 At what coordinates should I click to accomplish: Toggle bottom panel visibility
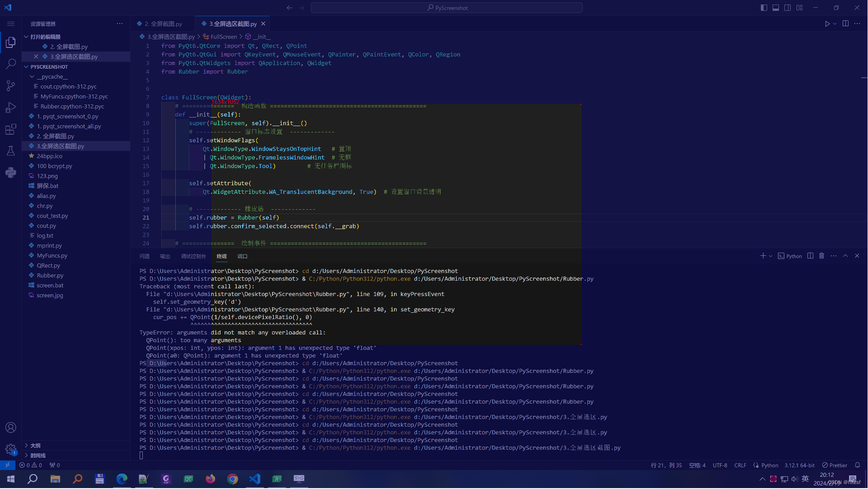pyautogui.click(x=776, y=8)
